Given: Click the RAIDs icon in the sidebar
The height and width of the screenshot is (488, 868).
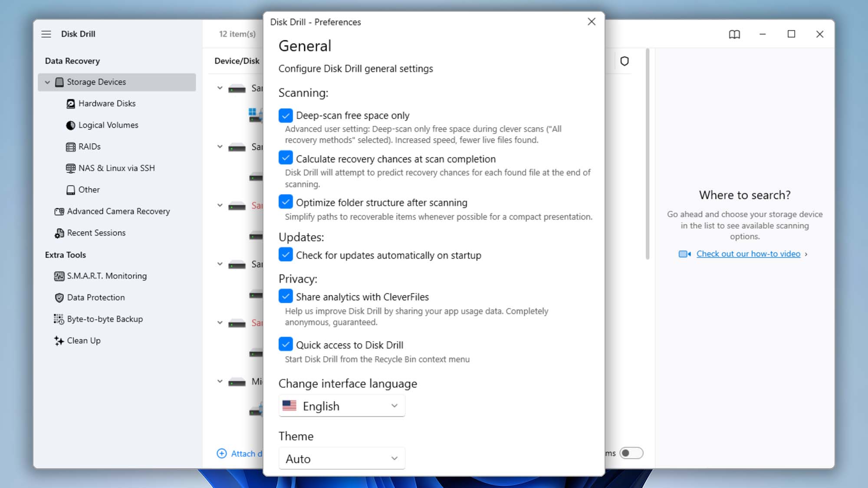Looking at the screenshot, I should click(x=71, y=147).
